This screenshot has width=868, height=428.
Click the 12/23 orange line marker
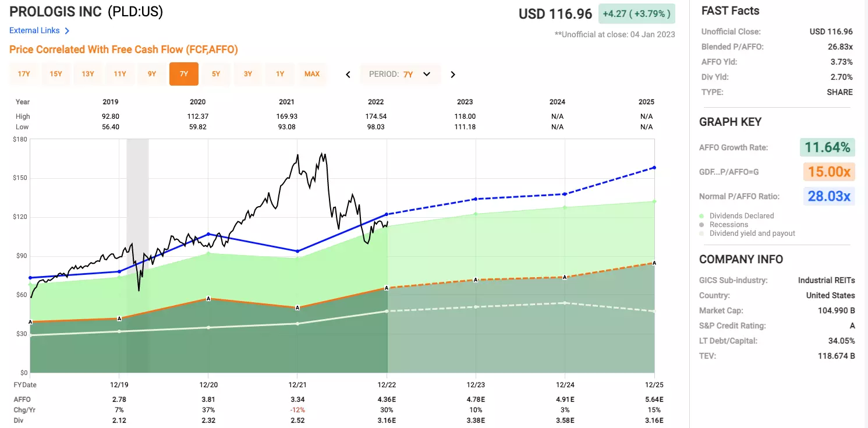[x=476, y=280]
